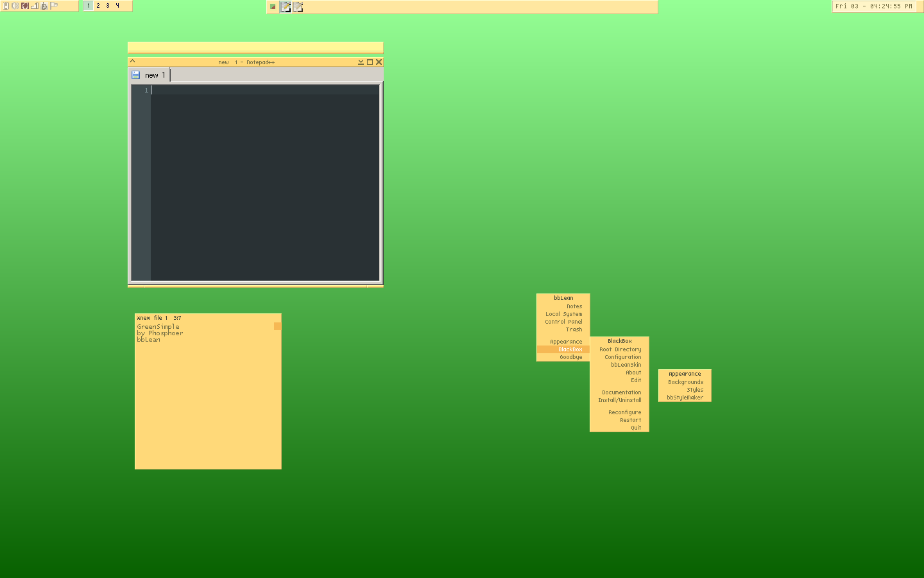Switch to workspace 2
This screenshot has height=578, width=924.
click(98, 6)
